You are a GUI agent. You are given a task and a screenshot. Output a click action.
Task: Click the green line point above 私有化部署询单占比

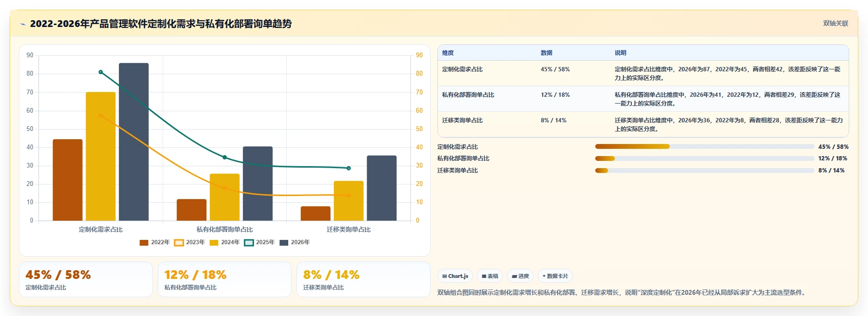click(x=225, y=158)
